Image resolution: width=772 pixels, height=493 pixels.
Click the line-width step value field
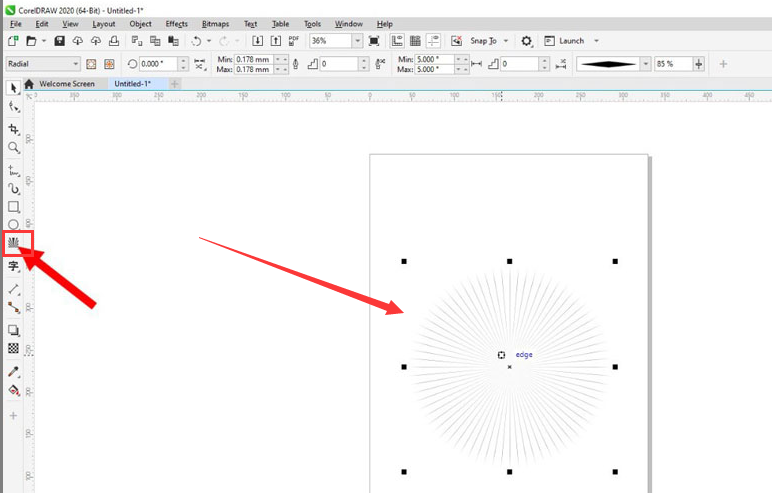point(339,64)
